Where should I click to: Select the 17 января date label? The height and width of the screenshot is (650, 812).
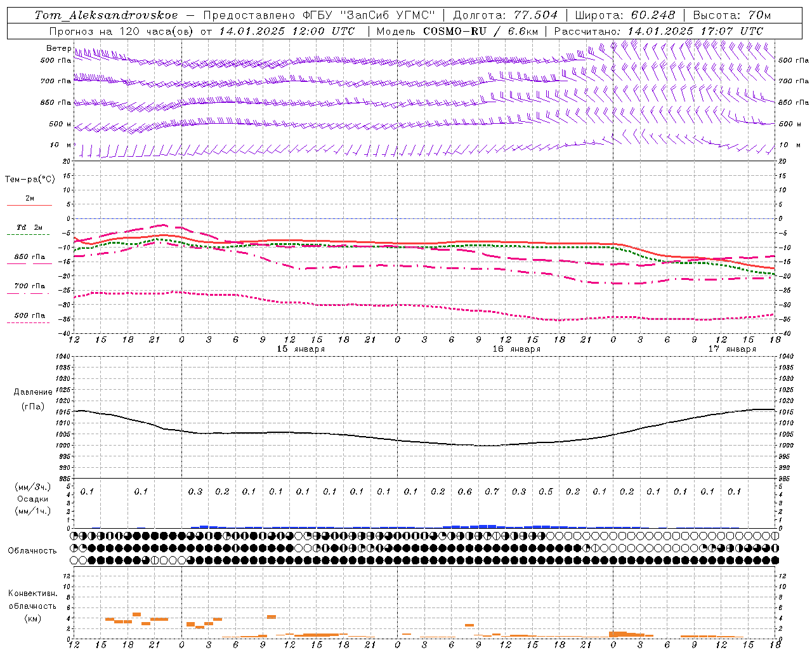click(x=732, y=349)
